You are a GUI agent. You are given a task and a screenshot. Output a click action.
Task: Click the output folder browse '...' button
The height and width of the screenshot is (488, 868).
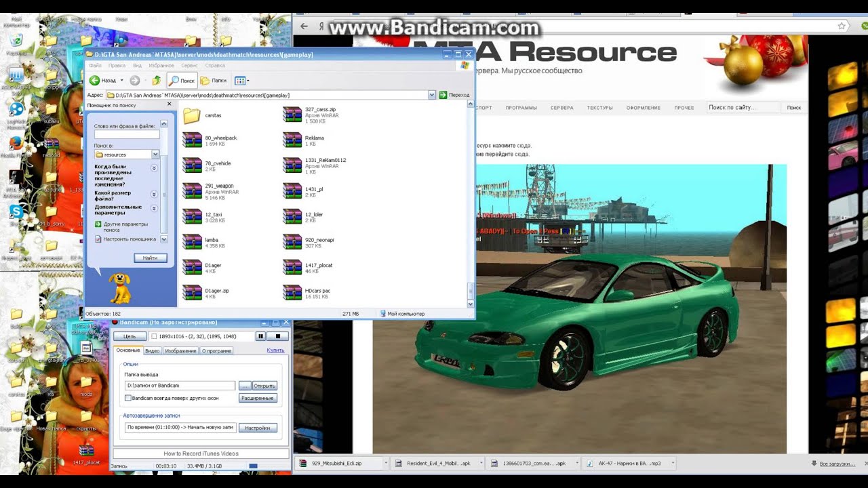point(245,386)
